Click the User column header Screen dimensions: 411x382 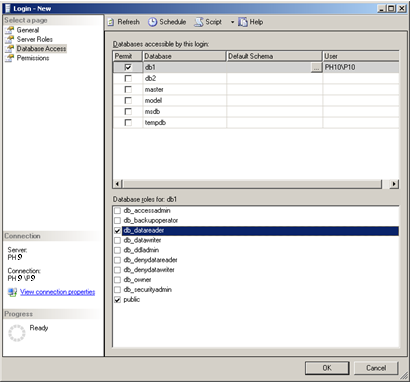[361, 56]
